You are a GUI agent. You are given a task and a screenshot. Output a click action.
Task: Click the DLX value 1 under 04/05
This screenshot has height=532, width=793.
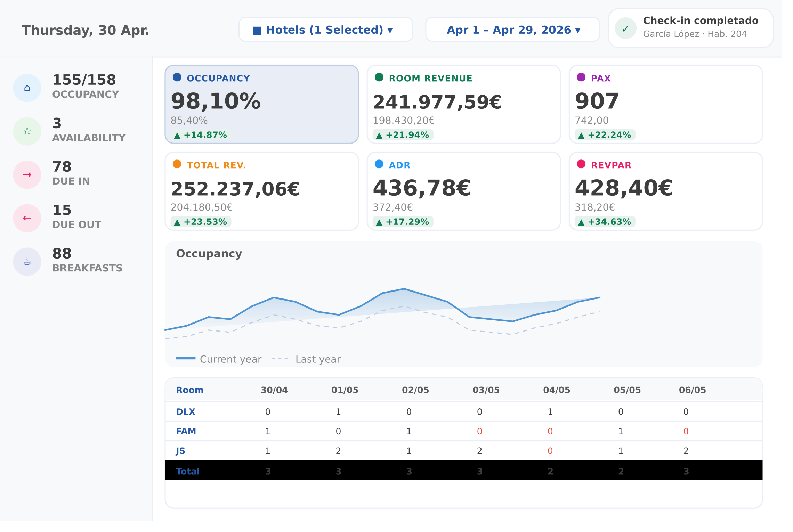coord(550,412)
